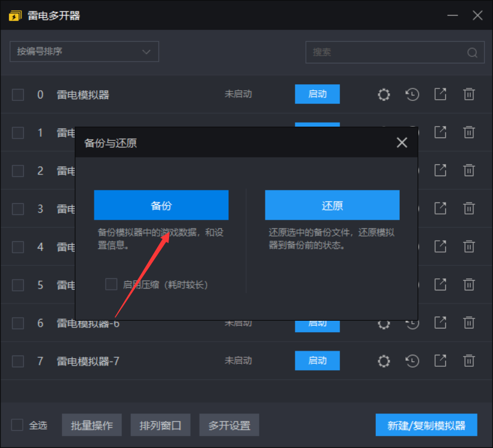Click the 备份与还原 dialog title

coord(111,143)
